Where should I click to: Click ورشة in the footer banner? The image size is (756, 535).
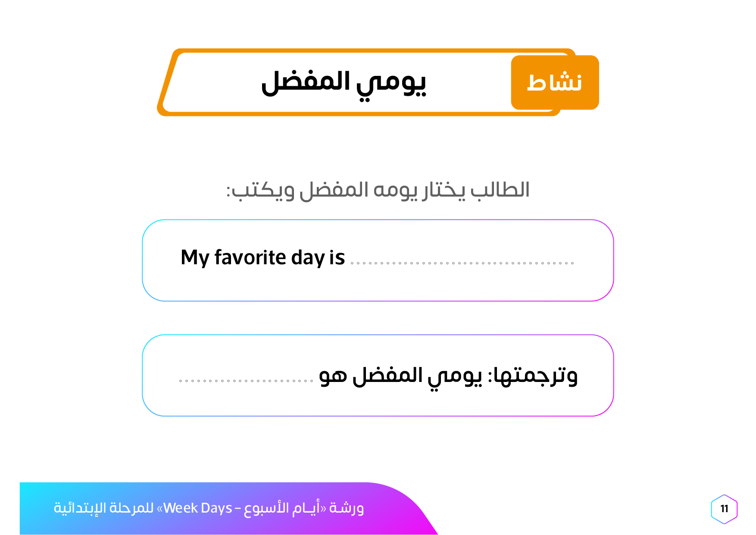pos(347,508)
